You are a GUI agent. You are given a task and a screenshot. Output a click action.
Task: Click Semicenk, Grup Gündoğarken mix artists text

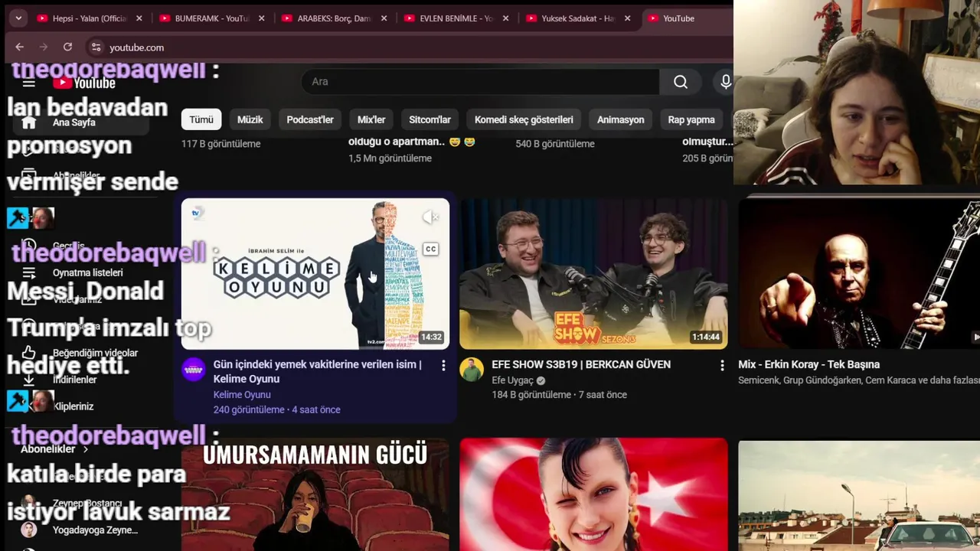[x=859, y=380]
